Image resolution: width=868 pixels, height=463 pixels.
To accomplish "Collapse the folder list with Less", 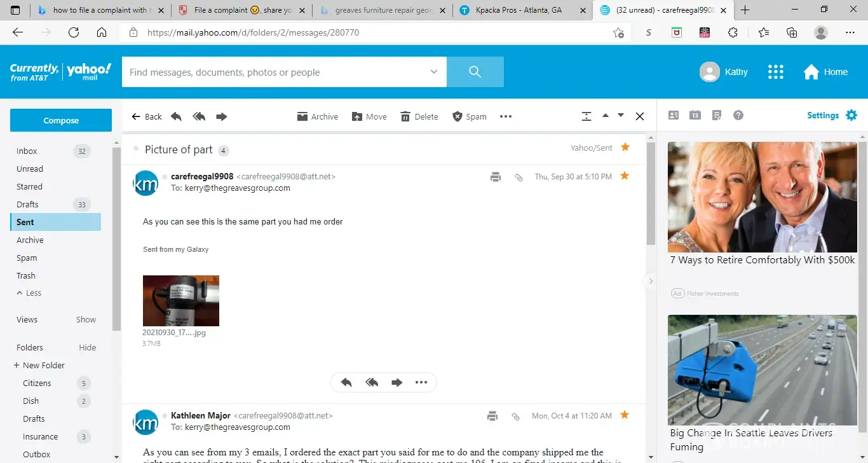I will click(x=29, y=293).
